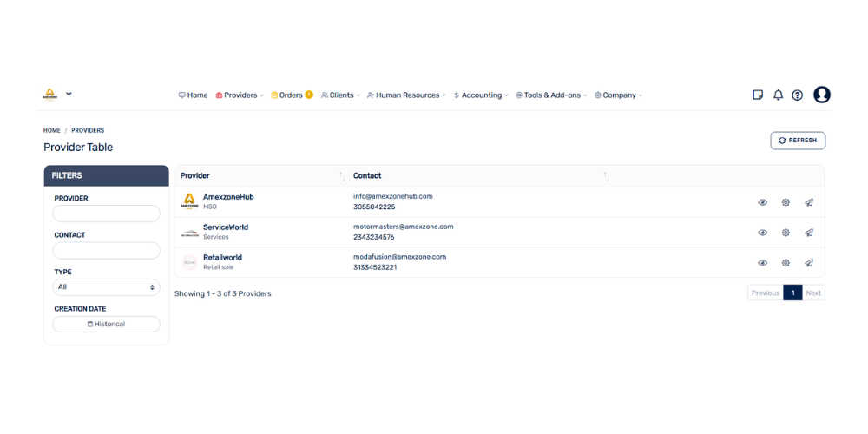Screen dimensions: 868x434
Task: Click the paper plane icon for AmexzoneHub
Action: click(809, 202)
